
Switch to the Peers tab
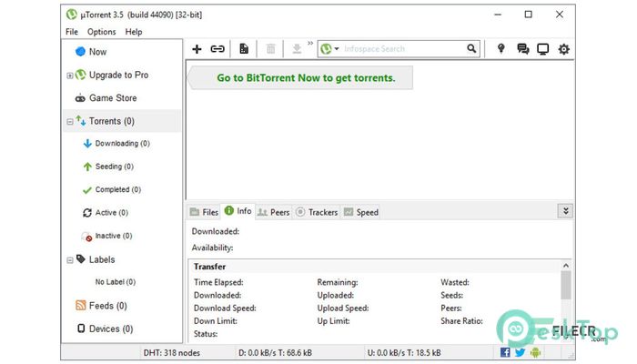pyautogui.click(x=274, y=212)
